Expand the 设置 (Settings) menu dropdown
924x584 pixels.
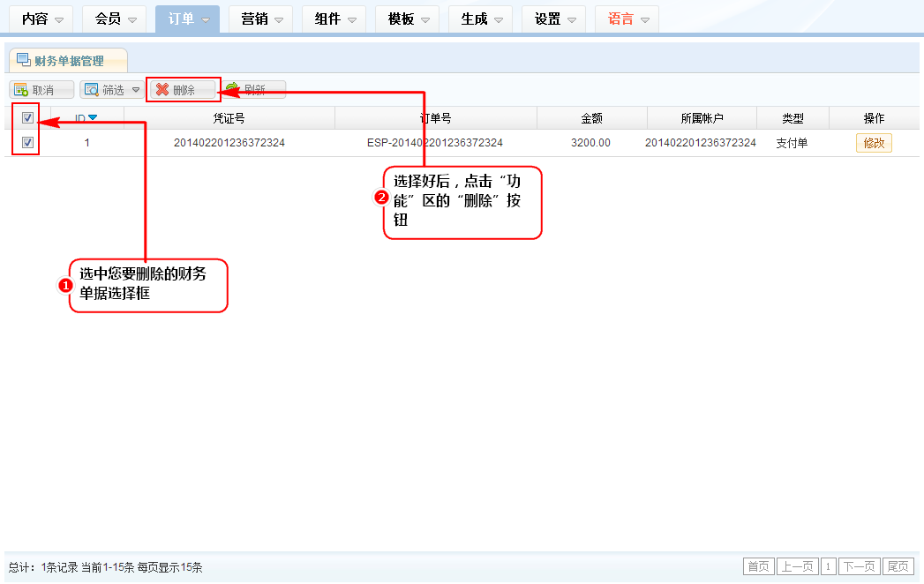click(571, 19)
